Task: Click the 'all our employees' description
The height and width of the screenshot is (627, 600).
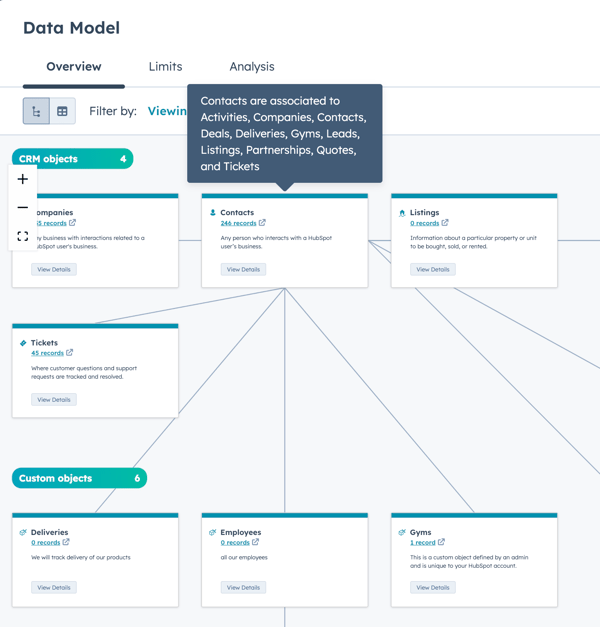Action: [x=244, y=557]
